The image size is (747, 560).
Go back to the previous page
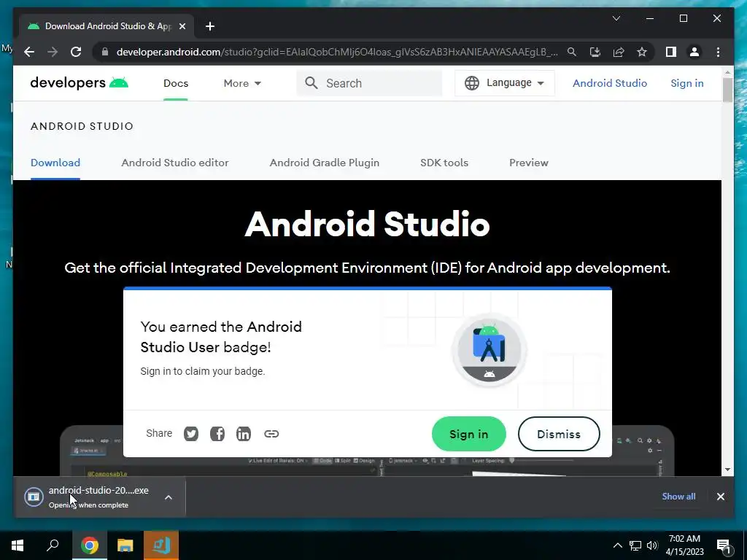(29, 52)
